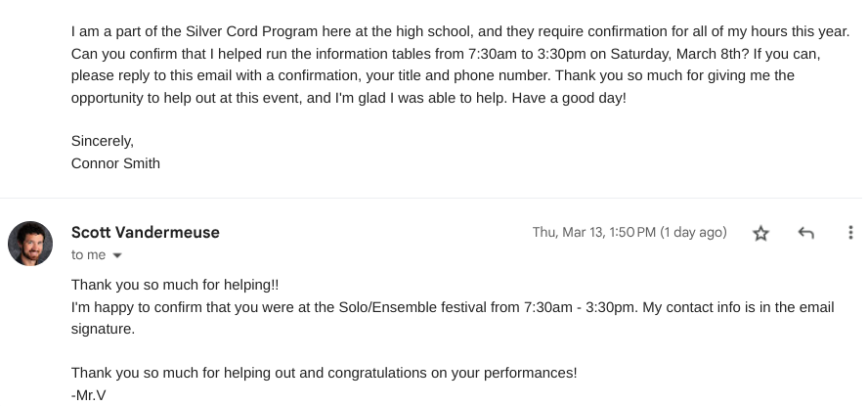Click the word 'Sincerely,' in the first email
This screenshot has height=406, width=868.
point(102,141)
